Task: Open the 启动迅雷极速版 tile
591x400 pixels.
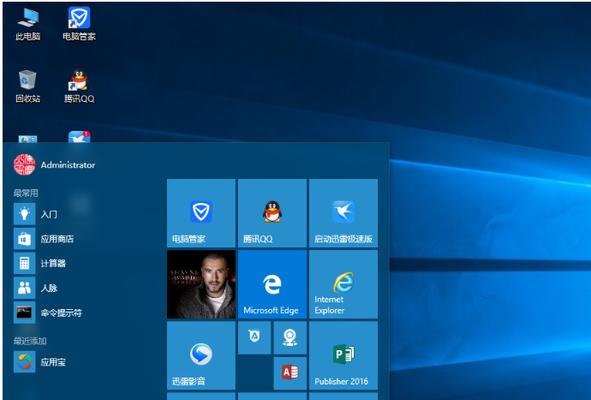Action: (x=343, y=213)
